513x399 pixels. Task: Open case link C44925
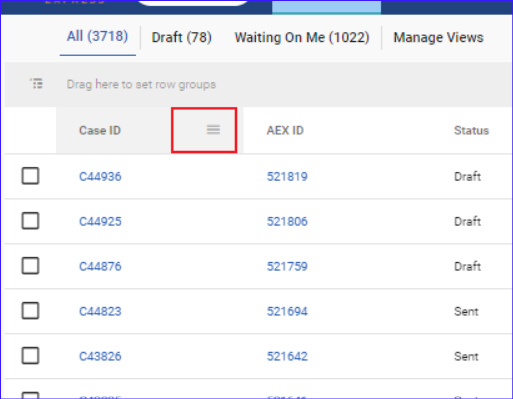click(x=100, y=221)
